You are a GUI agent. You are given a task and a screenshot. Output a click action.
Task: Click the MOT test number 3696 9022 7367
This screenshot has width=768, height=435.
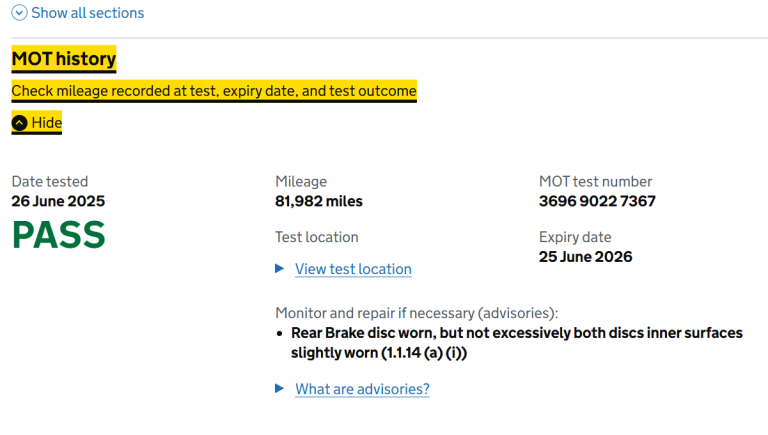pos(597,201)
